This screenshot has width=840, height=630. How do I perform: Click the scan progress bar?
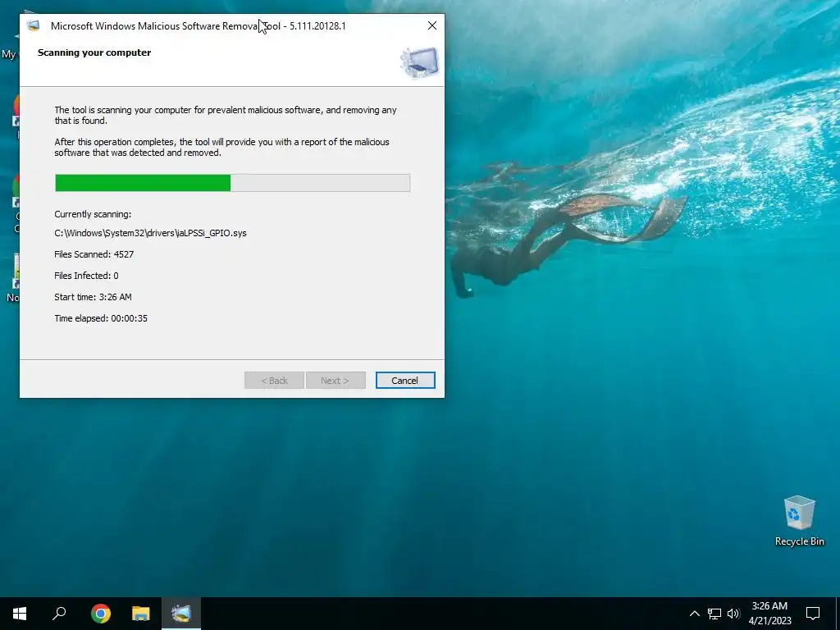tap(232, 183)
